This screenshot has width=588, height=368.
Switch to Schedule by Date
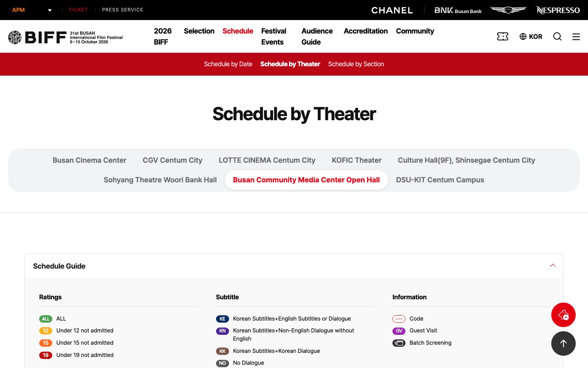(228, 64)
